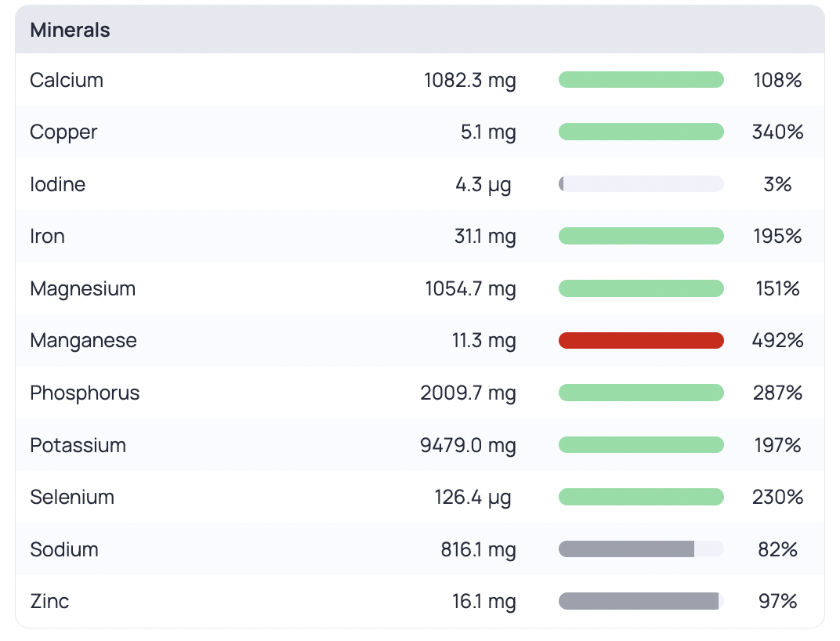Screen dimensions: 840x641
Task: Select the Iodine nutrient label
Action: (x=57, y=184)
